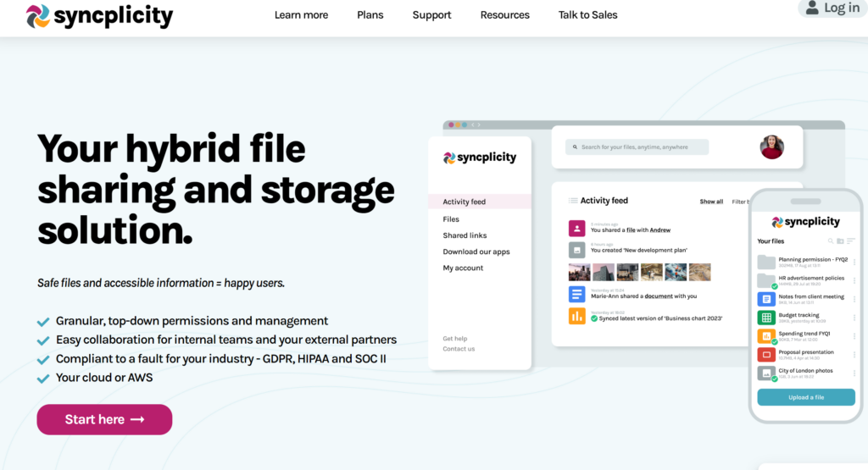Click the Search for your files field
Image resolution: width=868 pixels, height=470 pixels.
[x=637, y=147]
